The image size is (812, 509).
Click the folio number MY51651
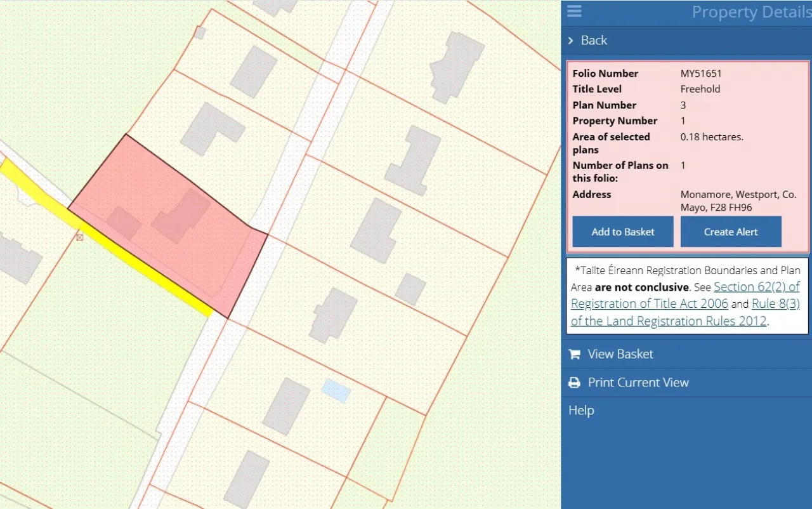point(701,74)
